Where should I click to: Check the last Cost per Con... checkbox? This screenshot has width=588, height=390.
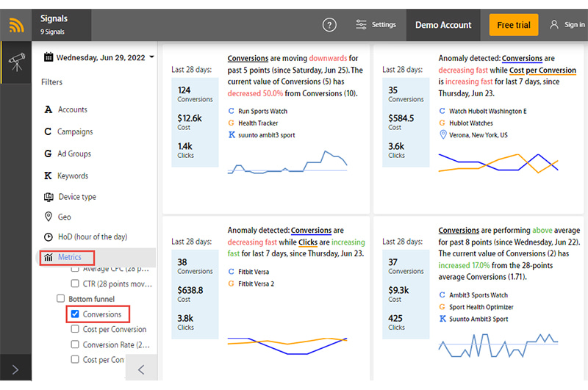tap(75, 360)
